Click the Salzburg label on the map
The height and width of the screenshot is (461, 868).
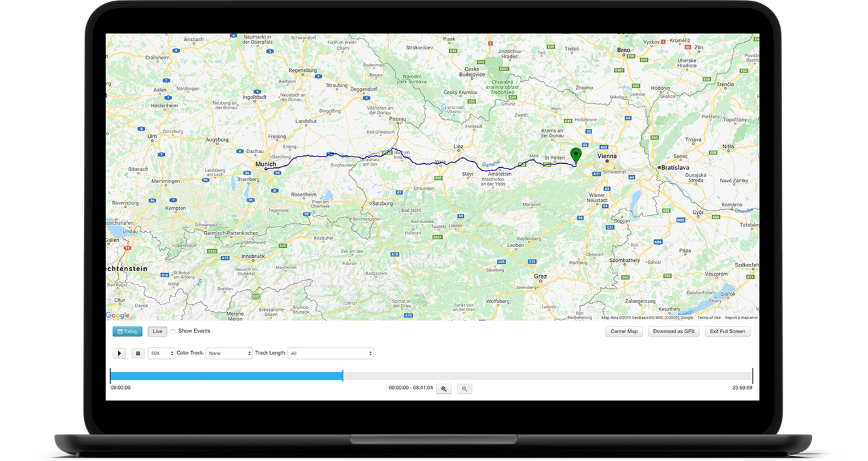click(381, 203)
